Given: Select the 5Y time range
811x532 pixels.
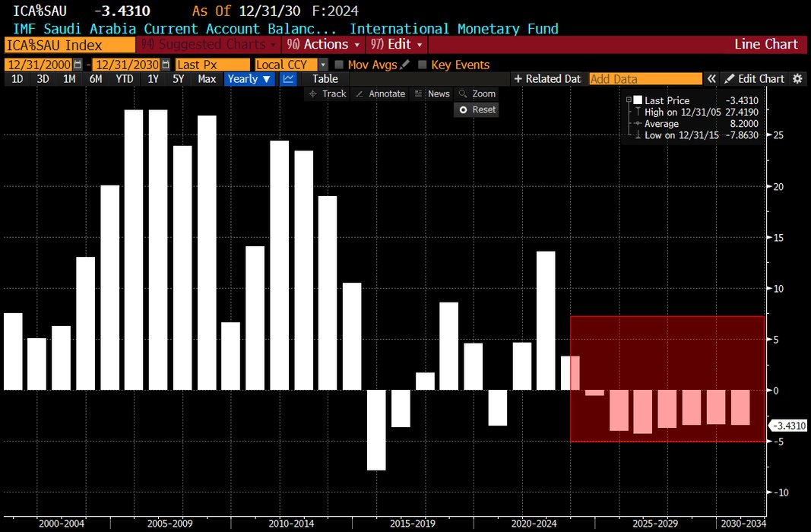Looking at the screenshot, I should 178,79.
